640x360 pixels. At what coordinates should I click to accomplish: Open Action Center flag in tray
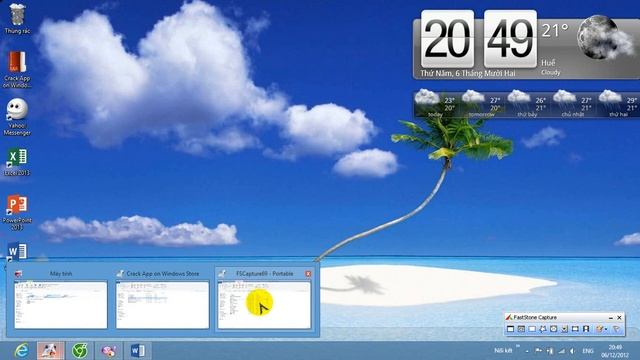pyautogui.click(x=538, y=351)
